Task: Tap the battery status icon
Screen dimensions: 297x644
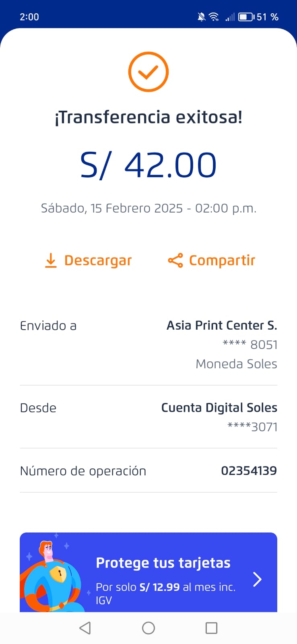Action: [x=245, y=17]
